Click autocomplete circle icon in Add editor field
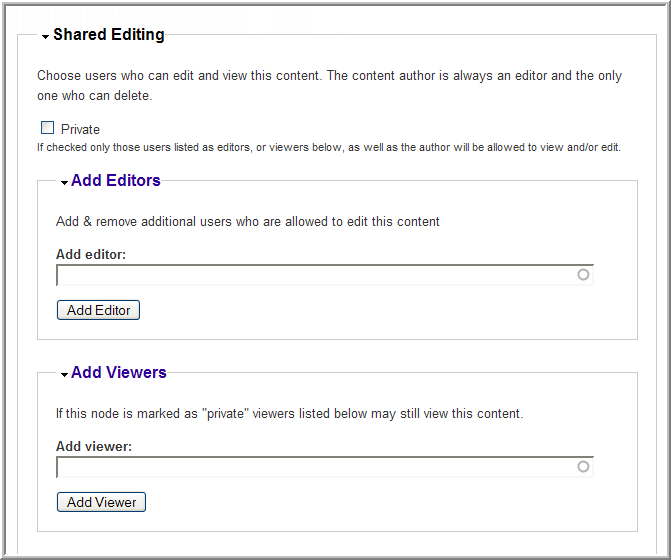Screen dimensions: 671x560 point(583,274)
